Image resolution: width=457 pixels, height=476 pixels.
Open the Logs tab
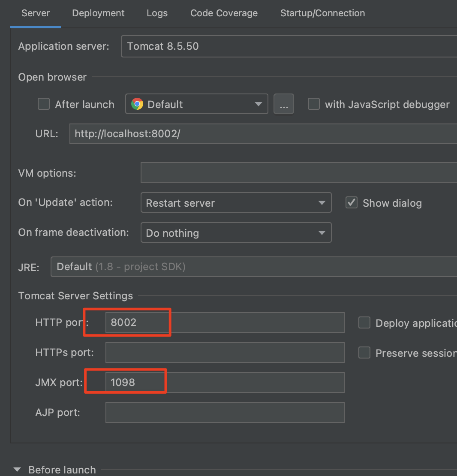pos(157,13)
